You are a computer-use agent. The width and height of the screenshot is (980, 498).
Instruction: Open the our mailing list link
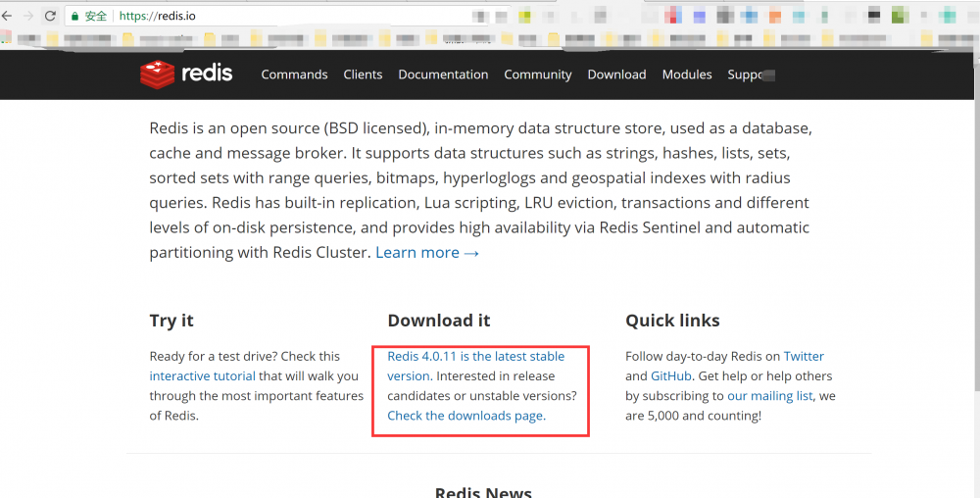pyautogui.click(x=770, y=396)
